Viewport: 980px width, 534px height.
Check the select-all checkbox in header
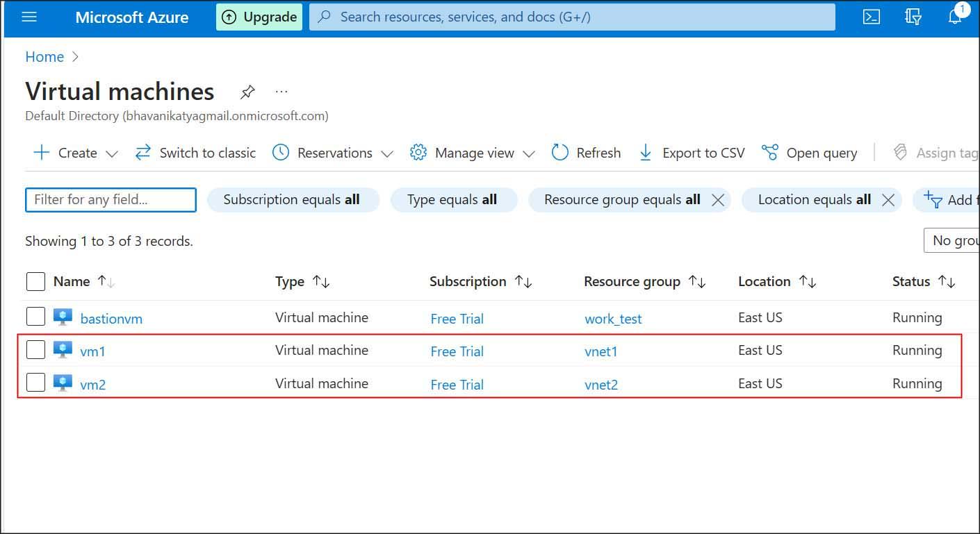pyautogui.click(x=35, y=281)
